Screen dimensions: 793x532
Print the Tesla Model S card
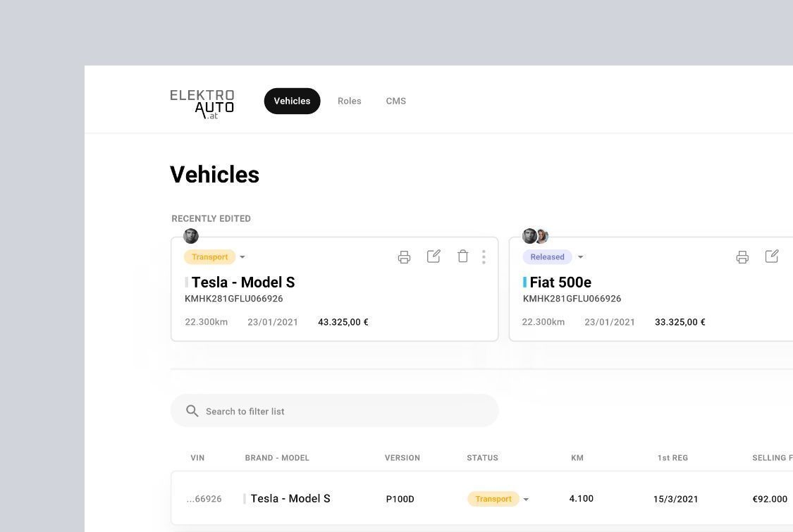tap(404, 257)
